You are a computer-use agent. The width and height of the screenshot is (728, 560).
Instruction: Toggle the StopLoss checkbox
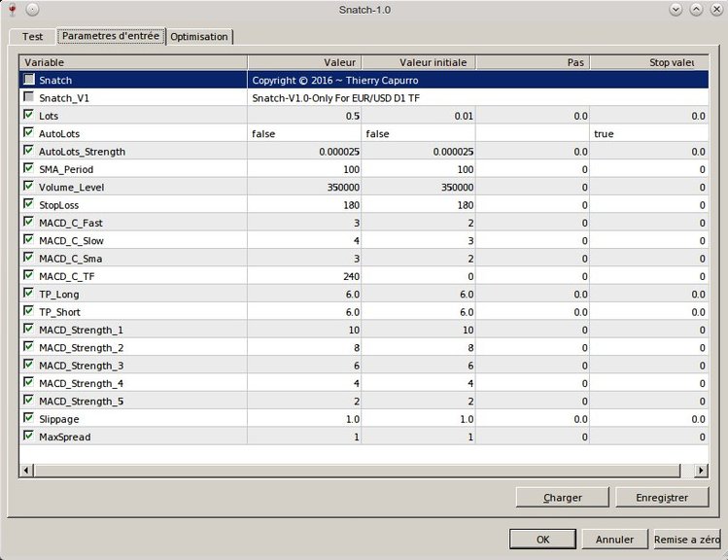pyautogui.click(x=28, y=204)
